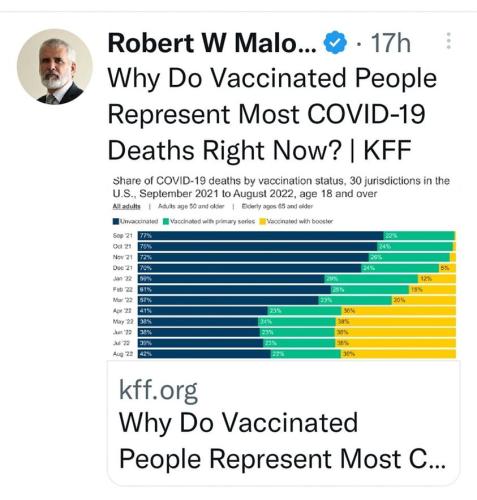This screenshot has width=477, height=500.
Task: Open the link card title Why Do Vaccinated
Action: pos(238,422)
